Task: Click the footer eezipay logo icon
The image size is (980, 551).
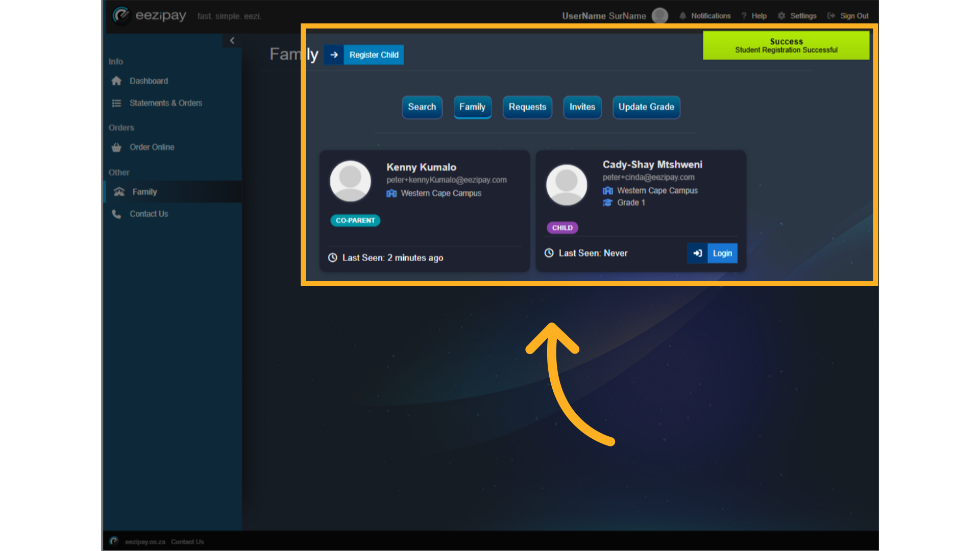Action: tap(114, 541)
